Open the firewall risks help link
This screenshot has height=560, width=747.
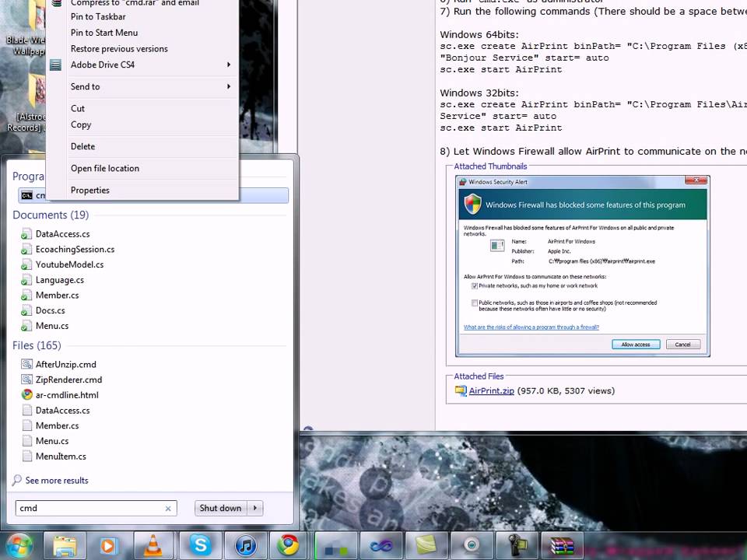click(531, 327)
